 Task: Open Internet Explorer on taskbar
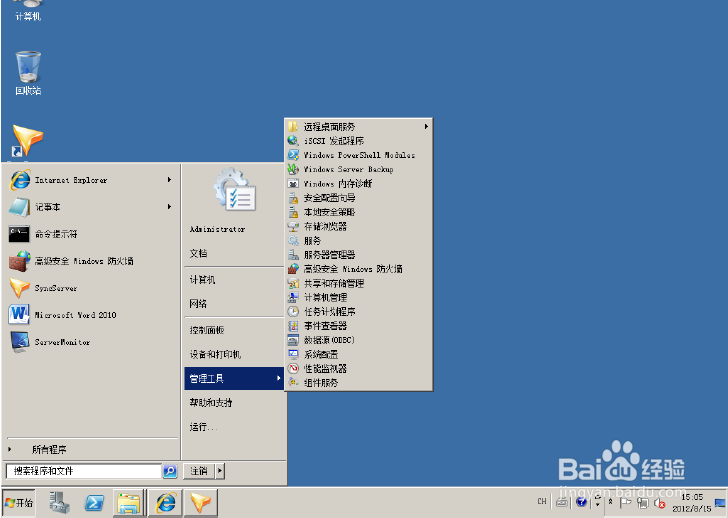coord(165,503)
